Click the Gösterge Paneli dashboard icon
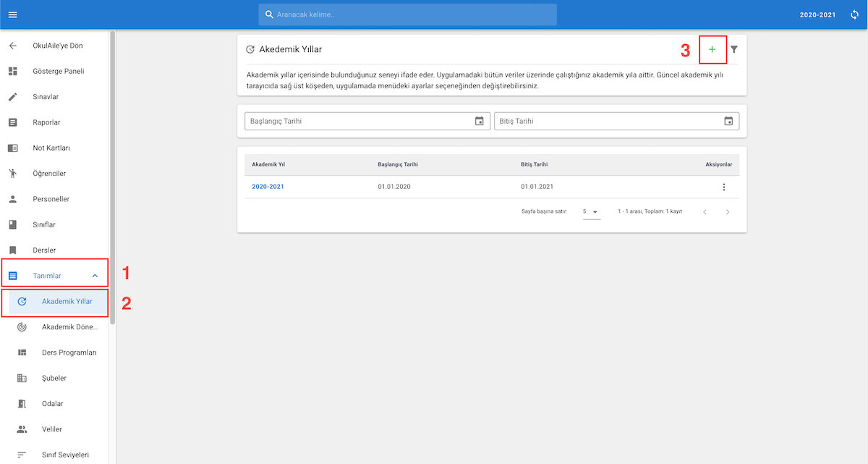This screenshot has width=868, height=464. coord(12,71)
